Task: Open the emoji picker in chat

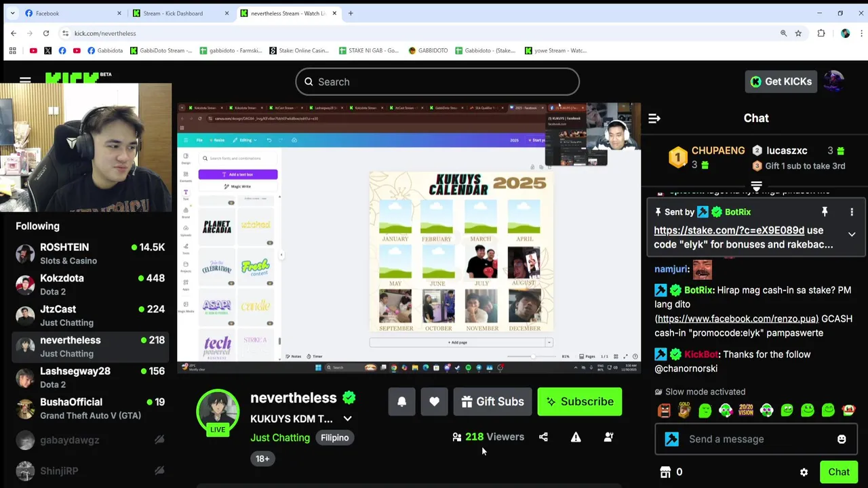Action: [842, 439]
